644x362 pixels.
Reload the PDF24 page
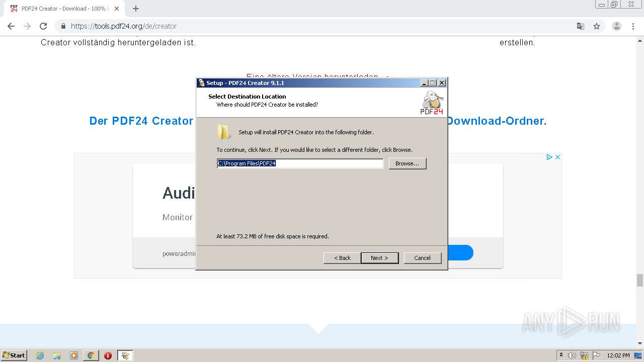[43, 26]
